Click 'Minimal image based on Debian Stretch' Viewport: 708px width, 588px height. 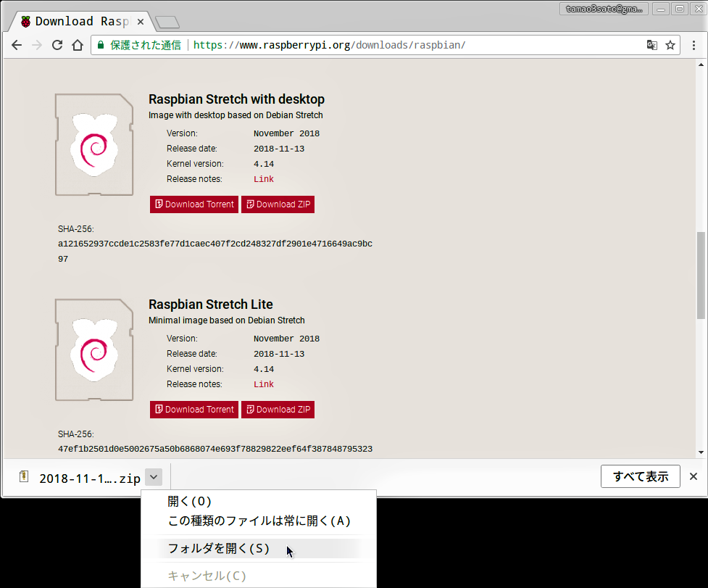point(227,320)
